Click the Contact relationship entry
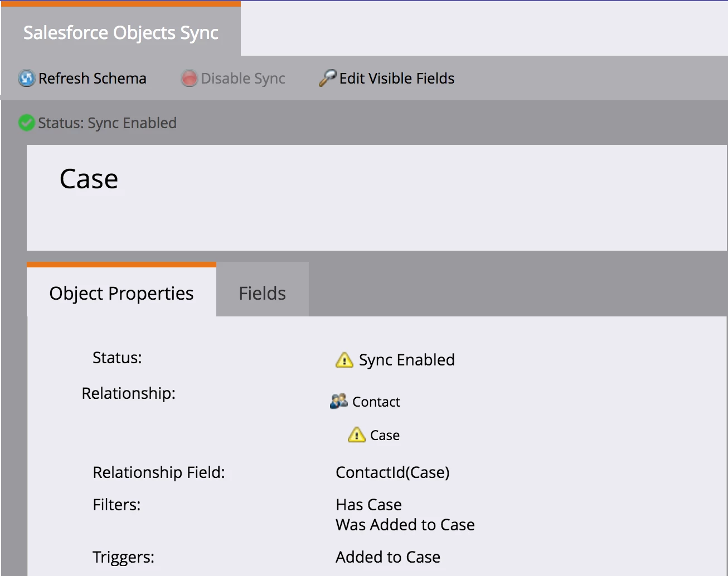The height and width of the screenshot is (576, 728). [376, 402]
